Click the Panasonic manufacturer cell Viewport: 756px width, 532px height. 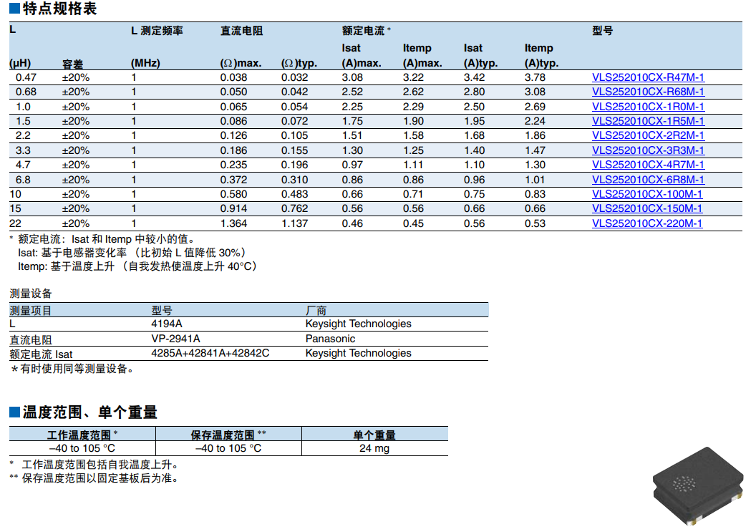330,339
